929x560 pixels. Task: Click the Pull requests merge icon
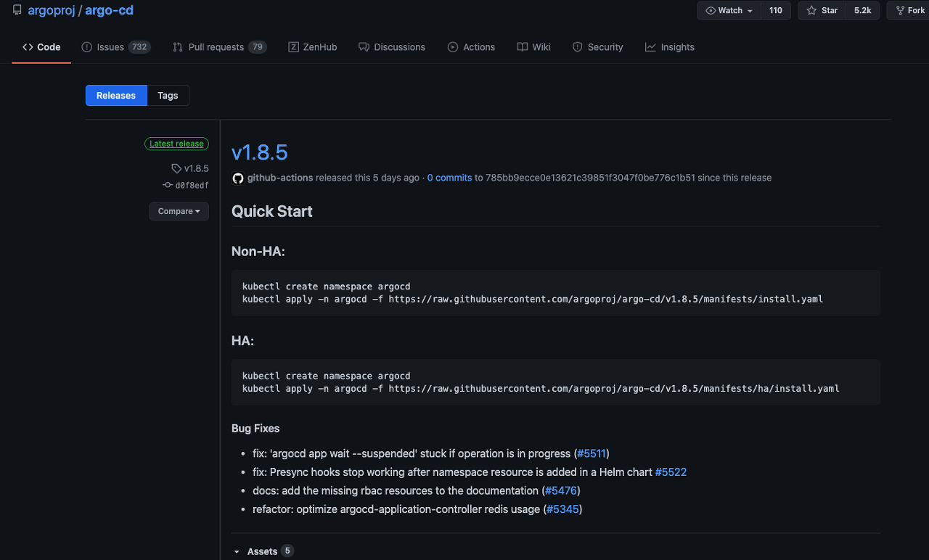pyautogui.click(x=178, y=47)
